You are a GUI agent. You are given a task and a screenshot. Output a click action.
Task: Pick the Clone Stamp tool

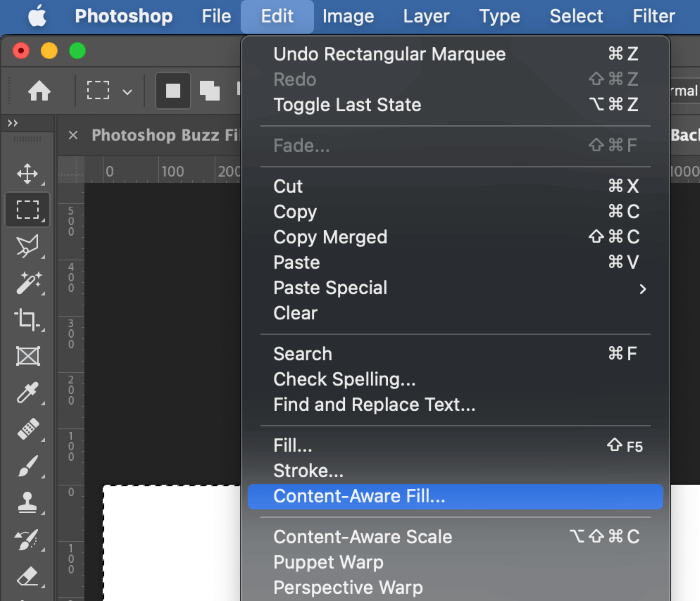pyautogui.click(x=27, y=504)
